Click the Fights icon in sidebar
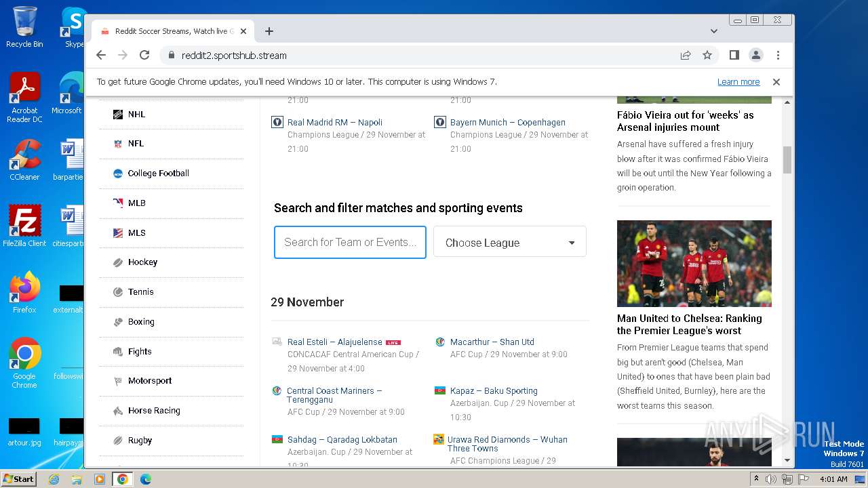 118,352
